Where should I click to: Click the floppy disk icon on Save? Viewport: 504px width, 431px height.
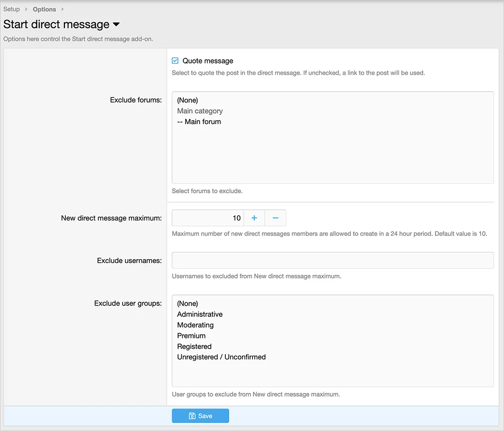(x=192, y=416)
